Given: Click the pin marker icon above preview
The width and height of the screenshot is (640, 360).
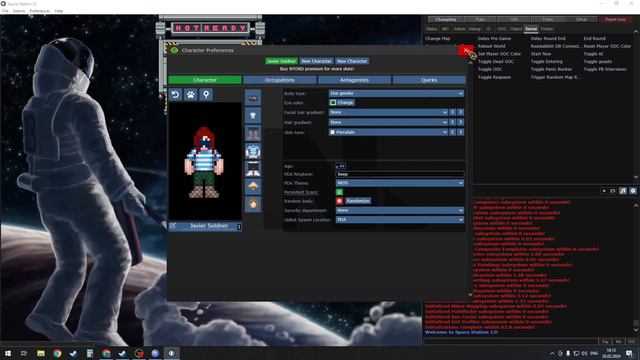Looking at the screenshot, I should pos(206,95).
